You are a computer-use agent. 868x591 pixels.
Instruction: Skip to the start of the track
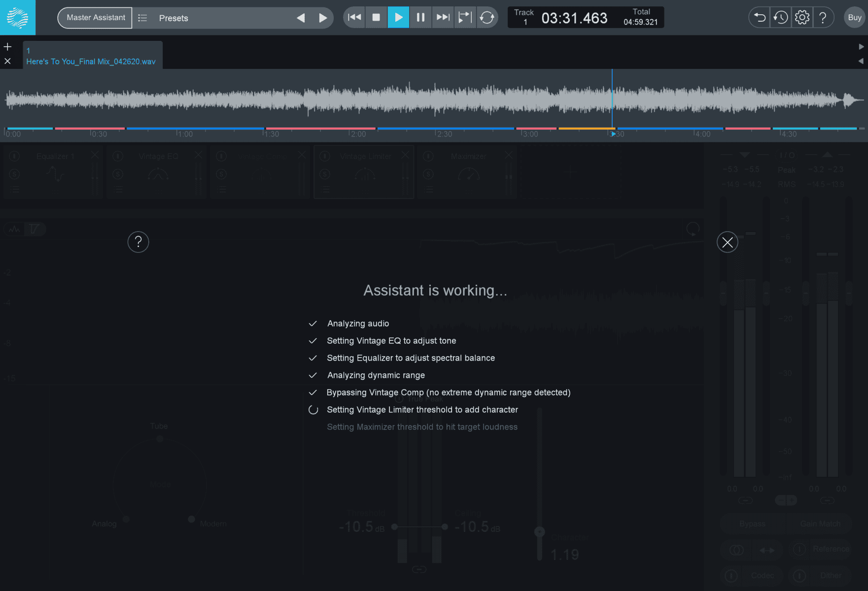(x=354, y=18)
